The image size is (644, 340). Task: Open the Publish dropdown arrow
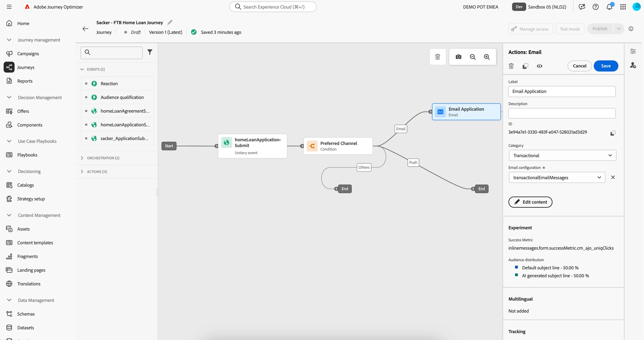click(619, 29)
